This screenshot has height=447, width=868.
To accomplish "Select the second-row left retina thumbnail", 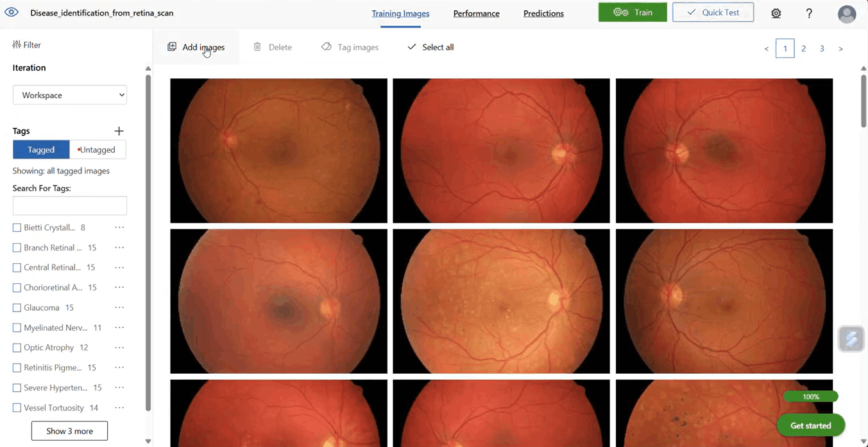I will pos(278,301).
